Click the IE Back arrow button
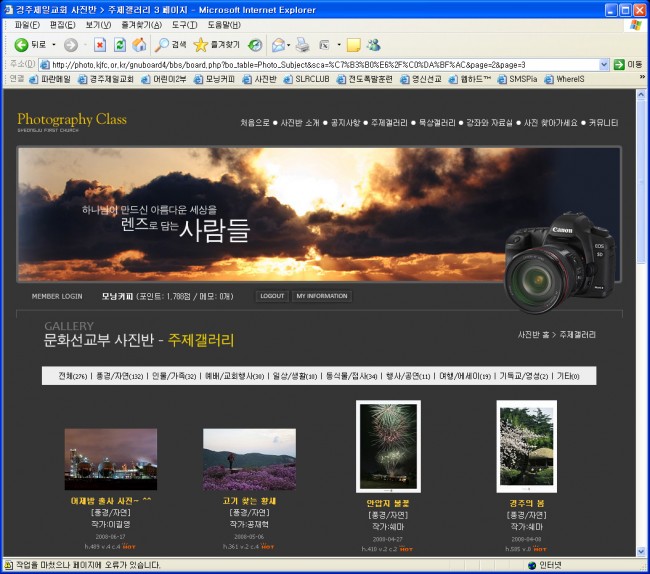 coord(21,45)
